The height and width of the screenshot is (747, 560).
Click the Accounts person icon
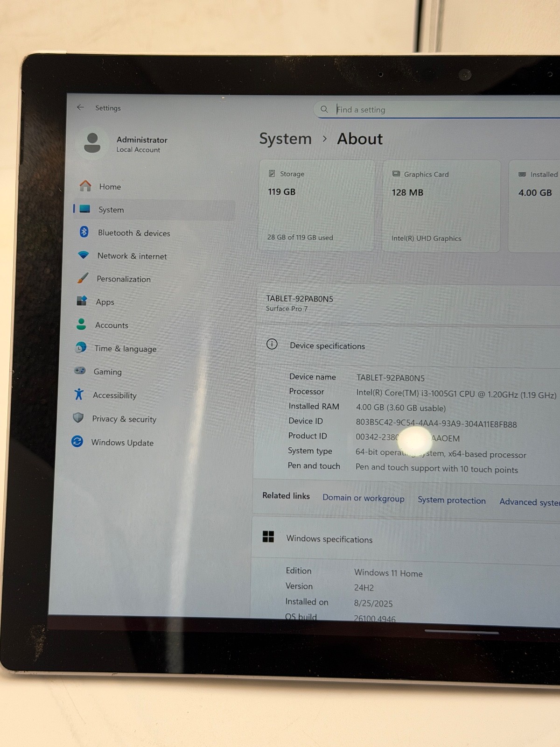(81, 324)
